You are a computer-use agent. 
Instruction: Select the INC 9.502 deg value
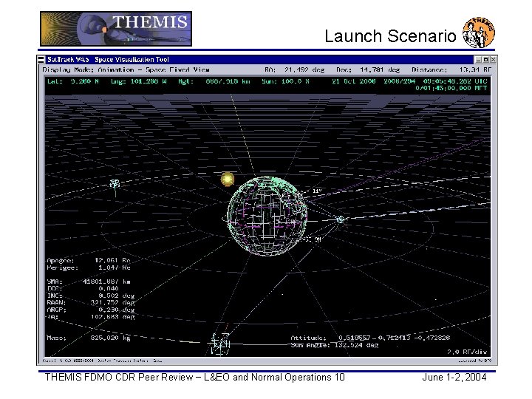(91, 296)
